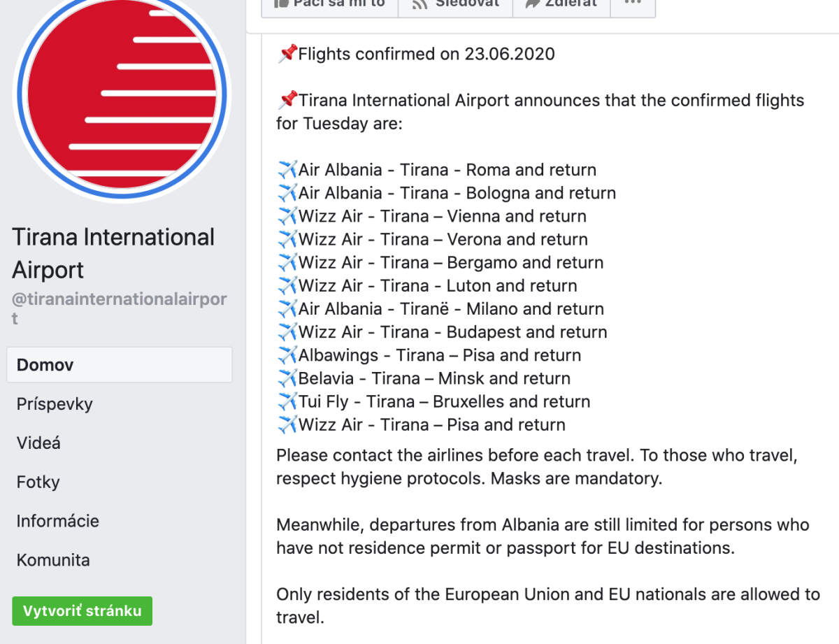The image size is (839, 644).
Task: Click the @tiranainternationalairport page handle
Action: (x=120, y=308)
